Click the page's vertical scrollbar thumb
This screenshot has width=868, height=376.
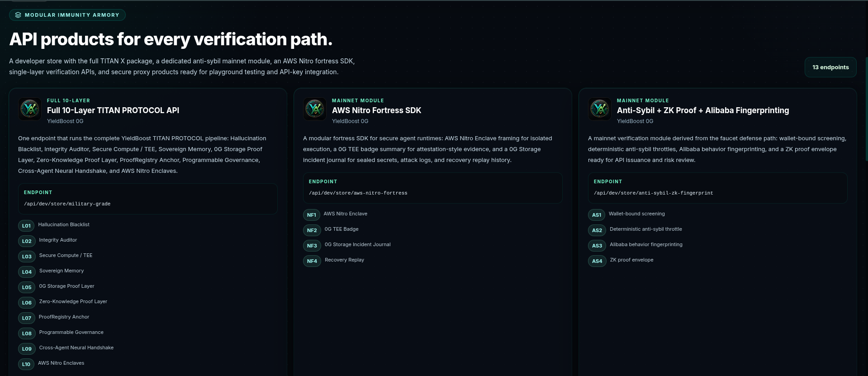[x=866, y=109]
